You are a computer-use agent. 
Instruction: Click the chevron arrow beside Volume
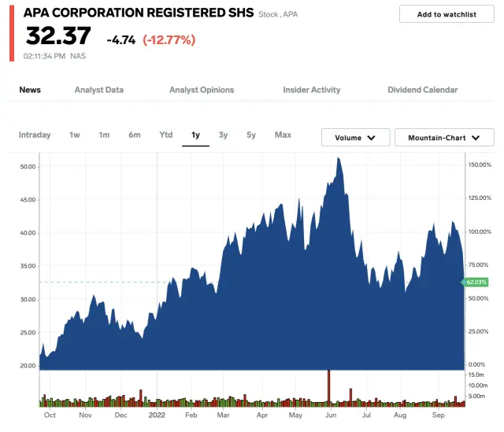click(x=372, y=138)
